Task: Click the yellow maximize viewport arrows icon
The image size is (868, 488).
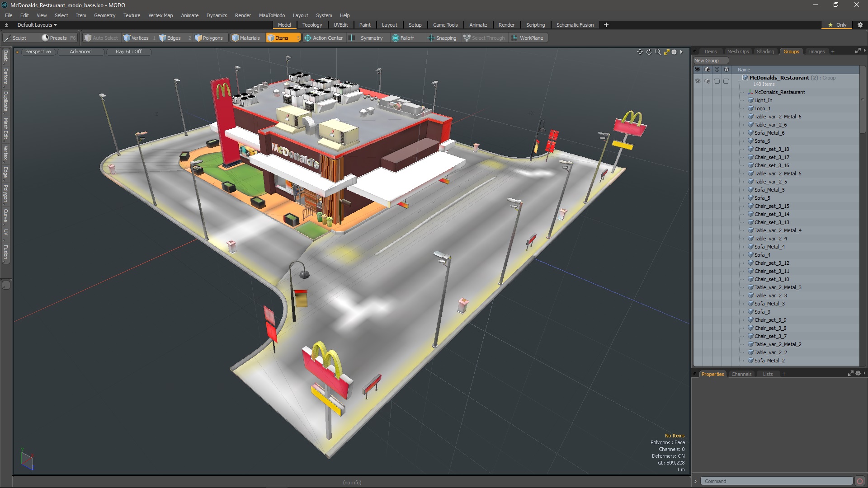Action: tap(666, 52)
